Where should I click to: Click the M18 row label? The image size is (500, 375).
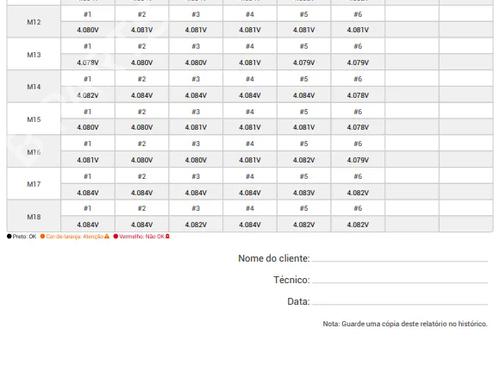(34, 217)
